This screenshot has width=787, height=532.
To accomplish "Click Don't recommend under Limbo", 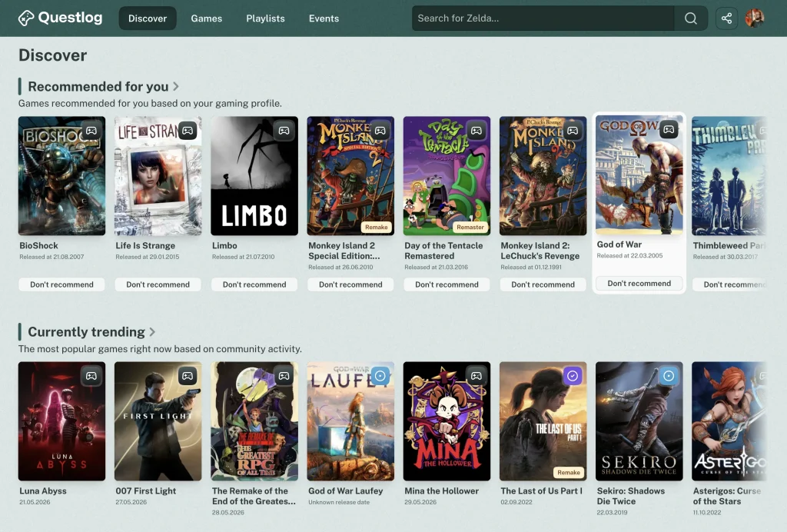I will 254,284.
